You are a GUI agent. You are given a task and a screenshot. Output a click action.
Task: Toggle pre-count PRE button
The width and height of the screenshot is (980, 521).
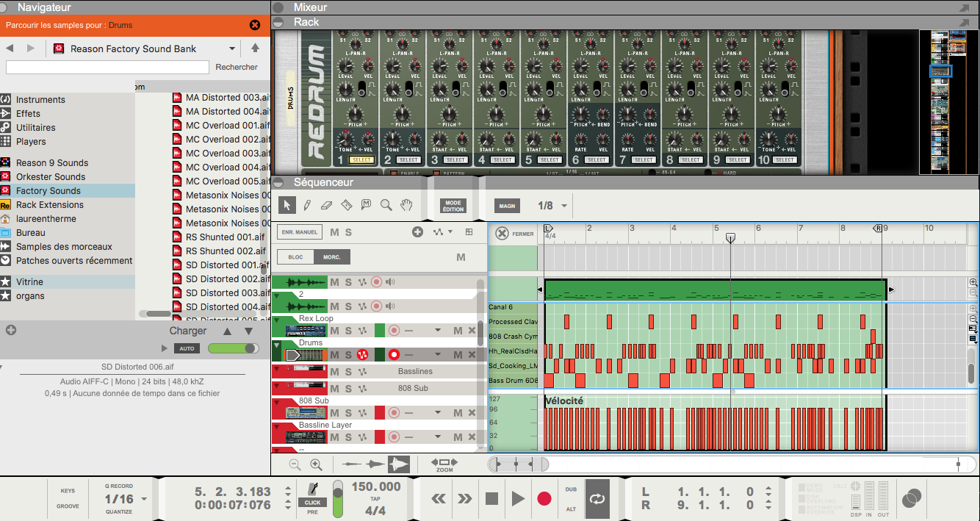[312, 512]
